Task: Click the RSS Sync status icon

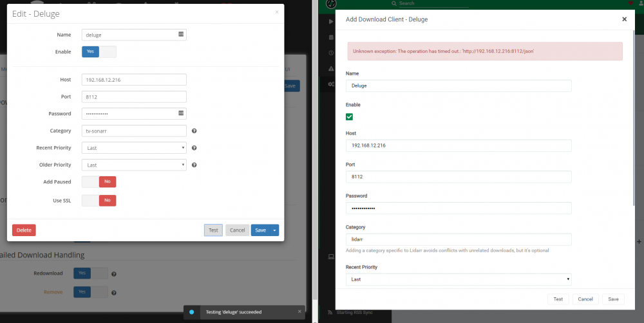Action: pos(330,312)
